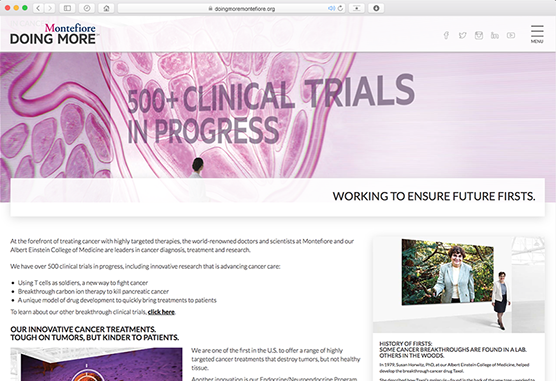Viewport: 556px width, 381px height.
Task: Open the Twitter profile icon
Action: (x=462, y=35)
